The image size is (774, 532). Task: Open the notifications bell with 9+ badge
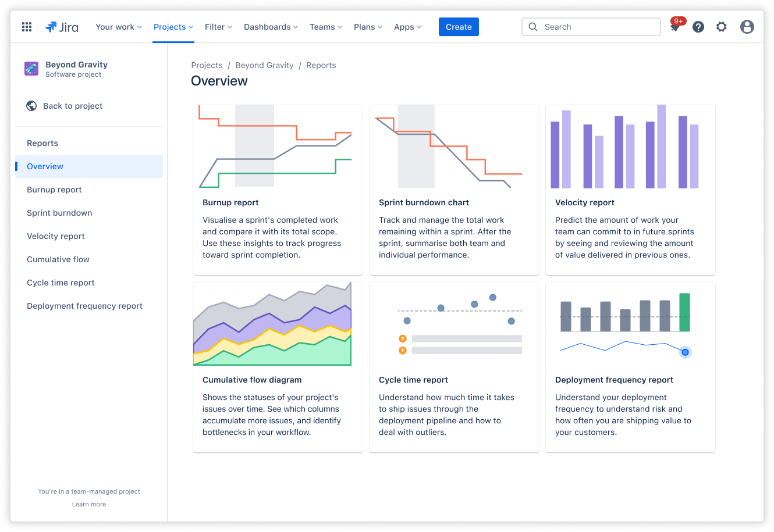[675, 27]
